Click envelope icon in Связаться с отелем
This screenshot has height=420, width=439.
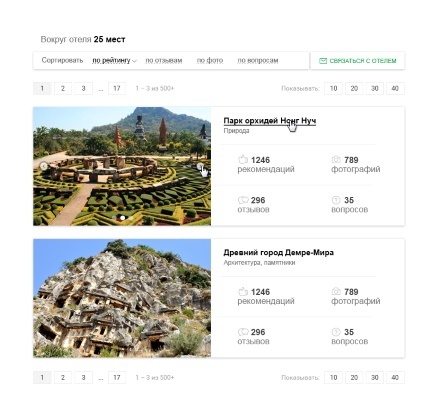coord(323,61)
